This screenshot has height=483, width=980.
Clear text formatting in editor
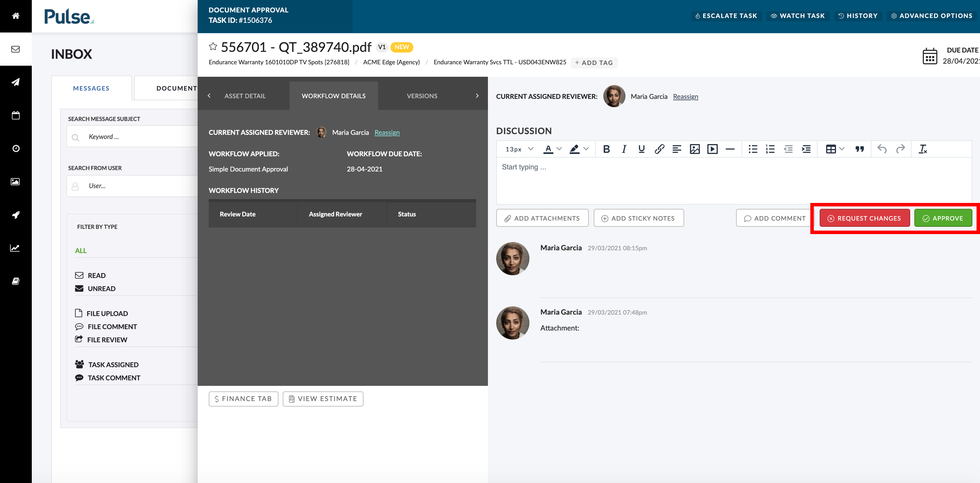coord(923,149)
